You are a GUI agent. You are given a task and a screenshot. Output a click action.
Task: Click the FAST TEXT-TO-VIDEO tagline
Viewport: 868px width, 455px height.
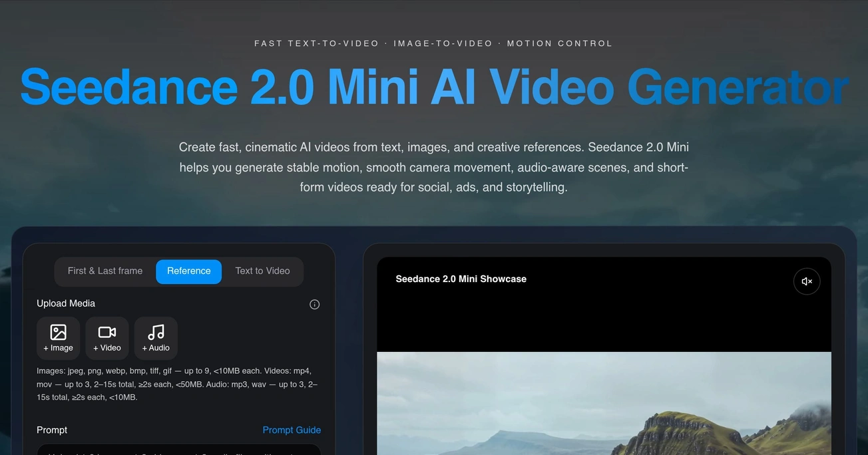coord(433,43)
